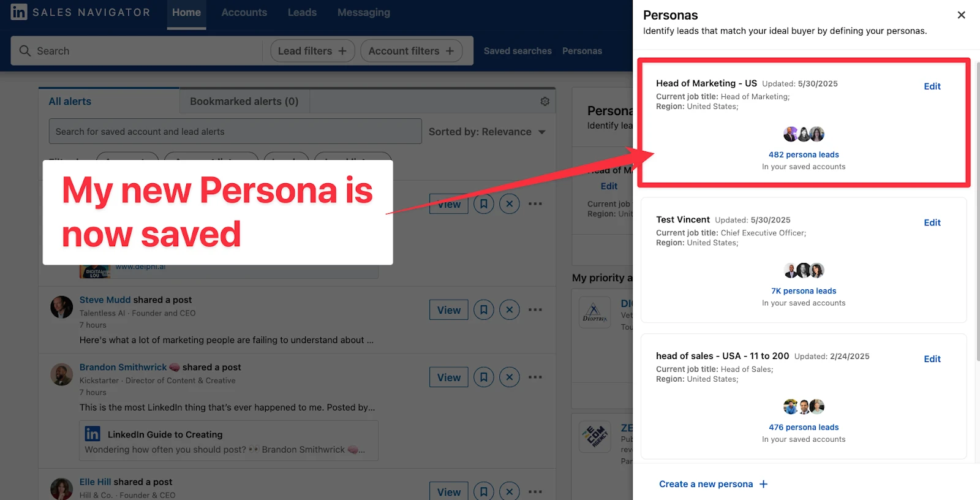980x500 pixels.
Task: Dismiss Steve Mudd's alert
Action: 509,310
